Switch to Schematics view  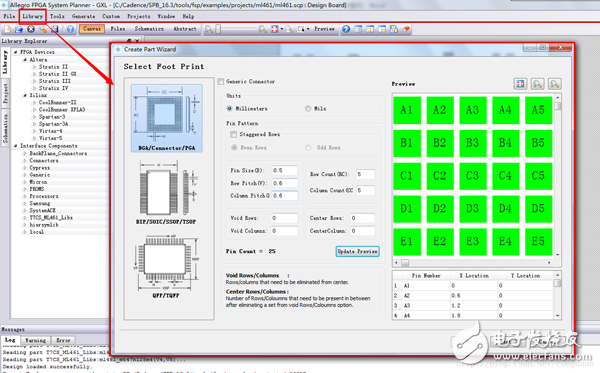[149, 29]
